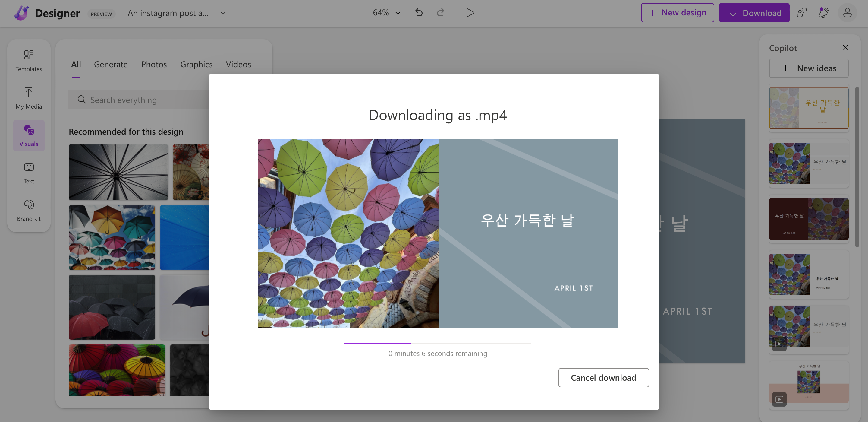Expand the 64% zoom dropdown
This screenshot has width=868, height=422.
coord(386,13)
